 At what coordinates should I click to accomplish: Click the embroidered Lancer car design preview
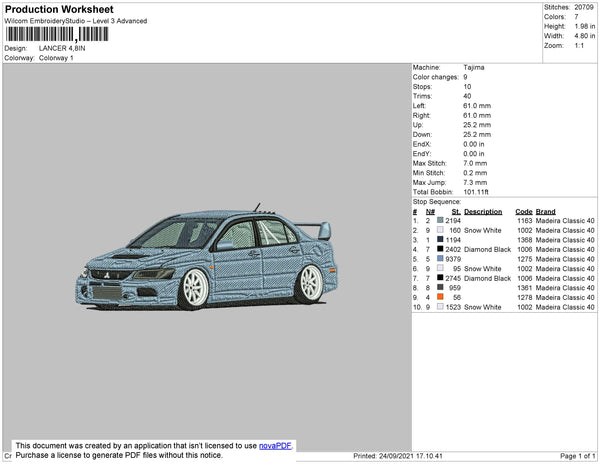[207, 256]
